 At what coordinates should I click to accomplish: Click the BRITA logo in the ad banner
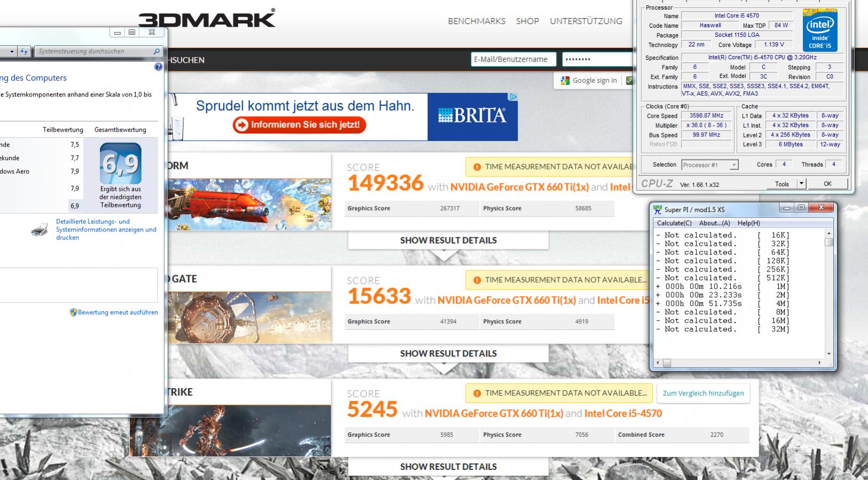pos(472,115)
